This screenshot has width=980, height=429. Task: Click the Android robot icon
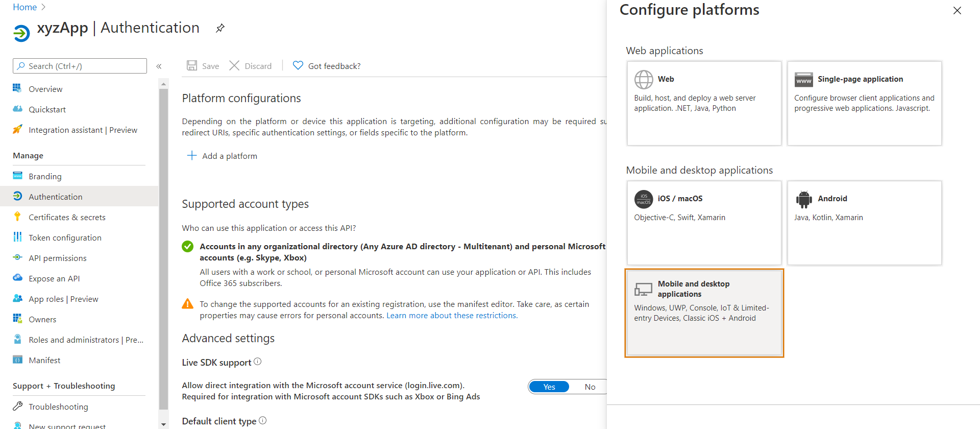804,199
